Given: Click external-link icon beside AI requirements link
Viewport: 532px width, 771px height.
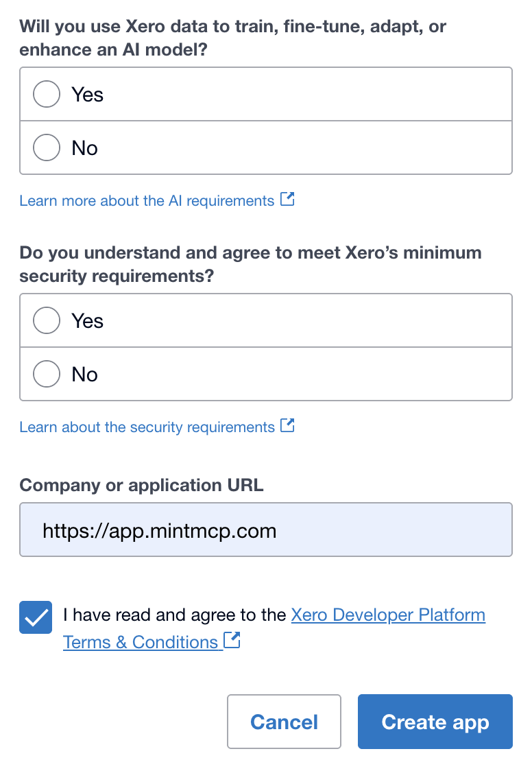Looking at the screenshot, I should pos(287,199).
